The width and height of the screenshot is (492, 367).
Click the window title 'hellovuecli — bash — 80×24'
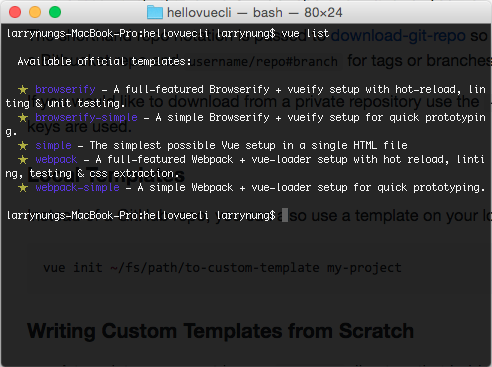[255, 13]
